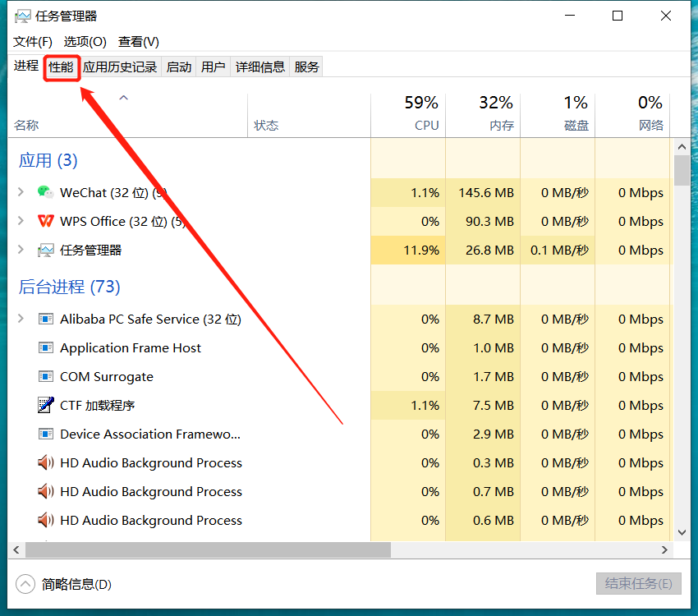Open the 查看(V) menu
This screenshot has height=616, width=698.
(139, 42)
